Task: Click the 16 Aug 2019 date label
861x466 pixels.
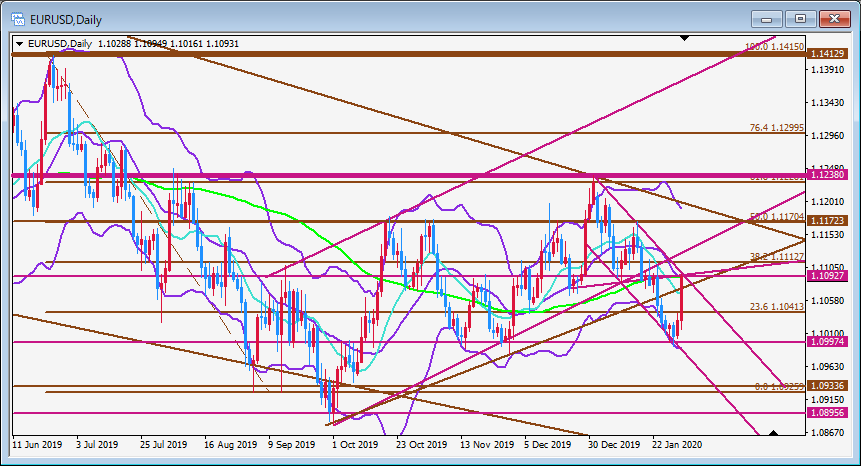Action: pos(231,445)
